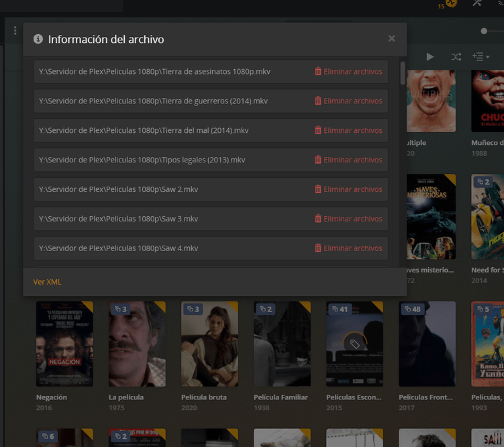Delete Saw 2.mkv file

(x=348, y=189)
